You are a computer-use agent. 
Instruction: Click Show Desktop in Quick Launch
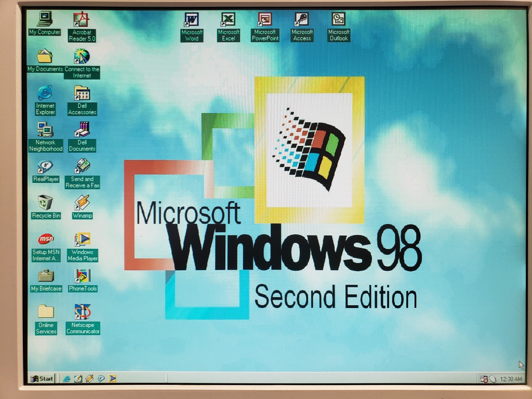click(x=78, y=379)
